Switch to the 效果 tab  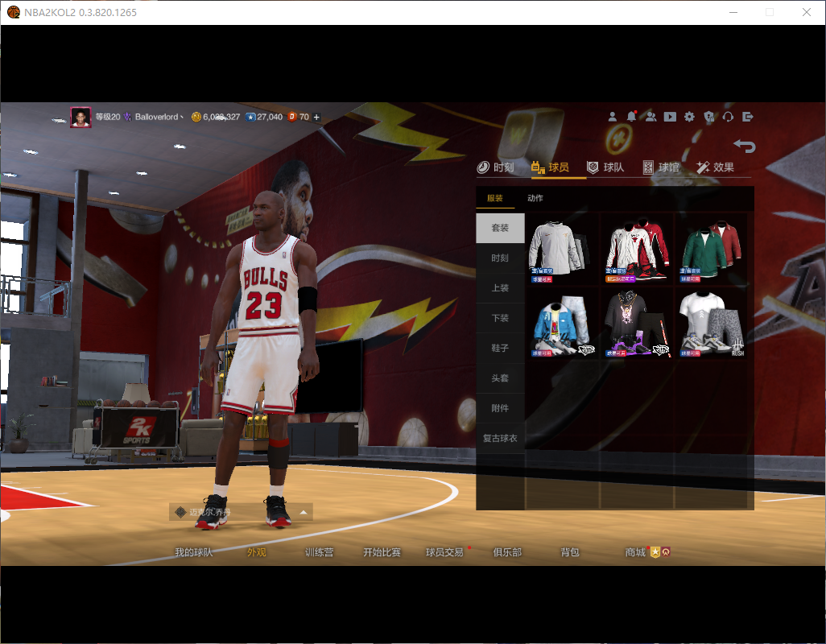point(715,167)
